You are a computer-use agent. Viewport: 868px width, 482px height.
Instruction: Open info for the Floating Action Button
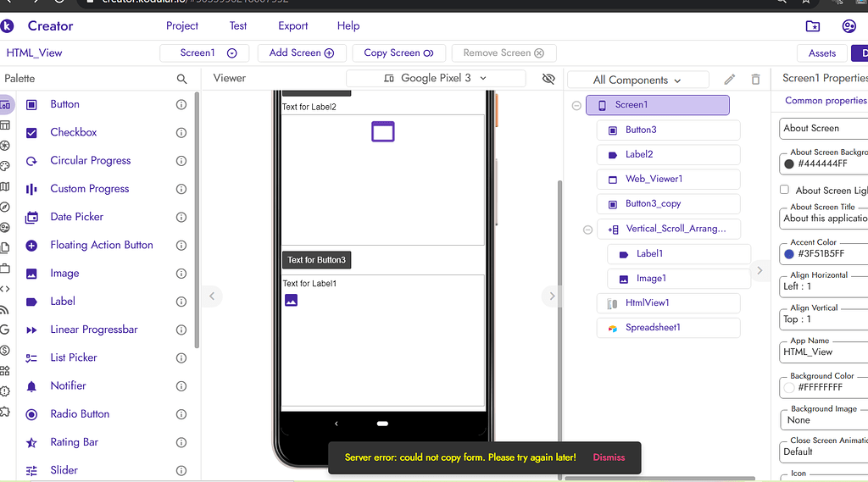pos(181,245)
